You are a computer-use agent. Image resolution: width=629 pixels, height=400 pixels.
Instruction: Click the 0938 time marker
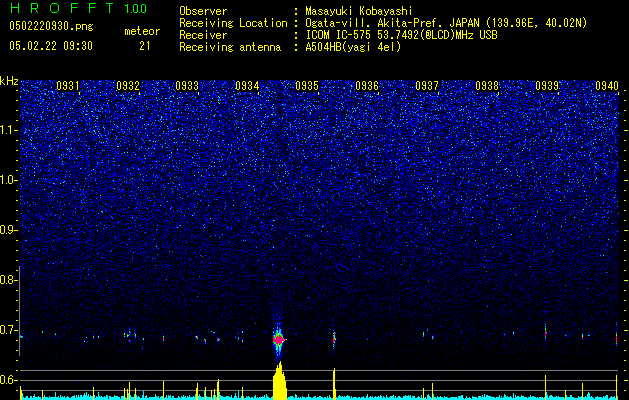pyautogui.click(x=487, y=85)
